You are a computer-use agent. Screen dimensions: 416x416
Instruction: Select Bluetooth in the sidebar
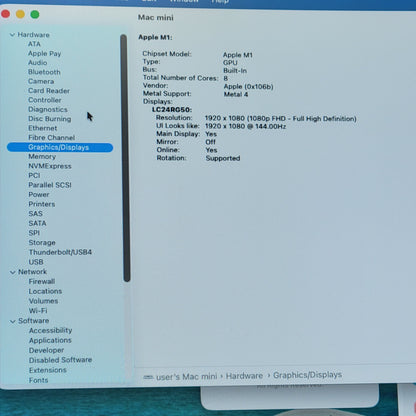coord(44,72)
